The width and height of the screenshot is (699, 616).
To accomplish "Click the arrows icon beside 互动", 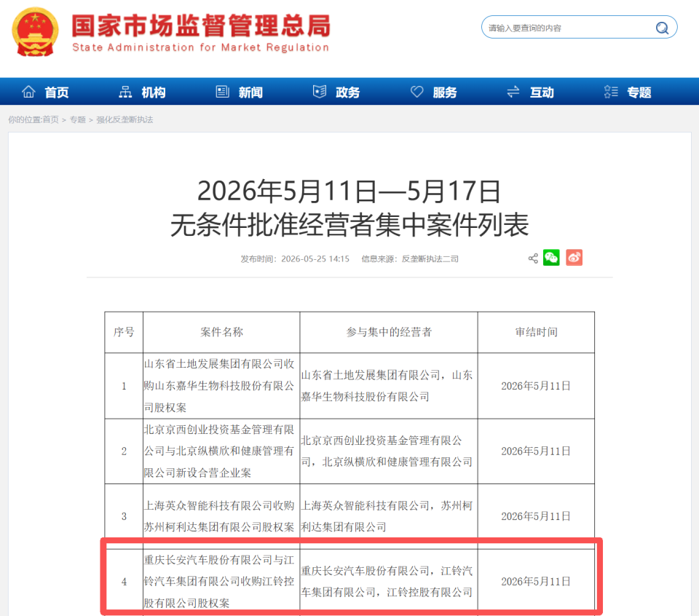I will pyautogui.click(x=513, y=91).
